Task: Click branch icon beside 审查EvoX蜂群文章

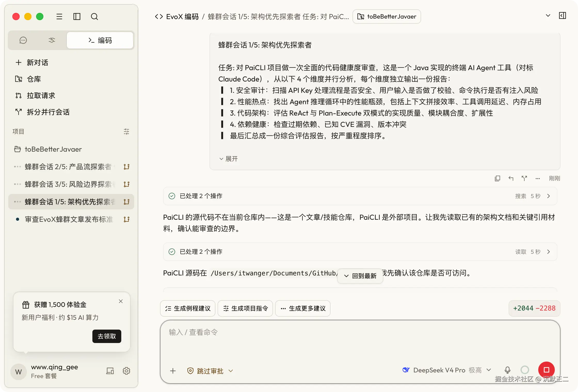Action: [126, 219]
